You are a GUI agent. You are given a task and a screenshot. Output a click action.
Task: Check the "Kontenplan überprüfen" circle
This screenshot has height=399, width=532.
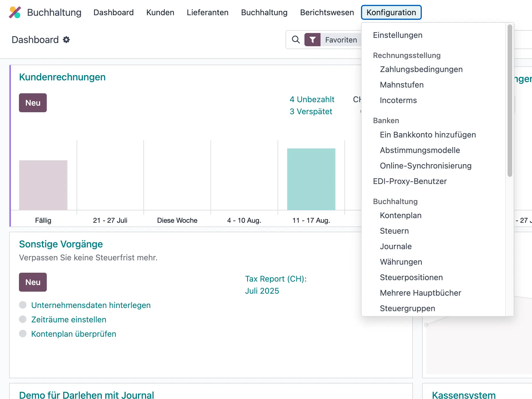point(23,334)
